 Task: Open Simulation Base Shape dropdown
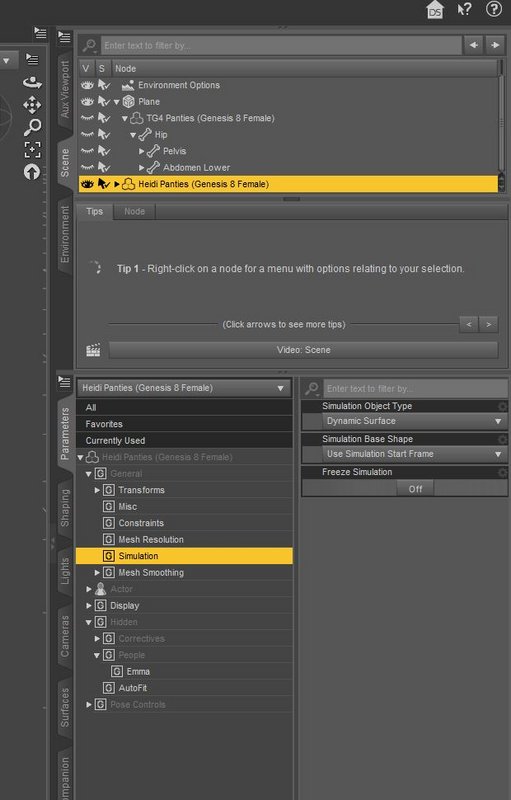pyautogui.click(x=414, y=454)
